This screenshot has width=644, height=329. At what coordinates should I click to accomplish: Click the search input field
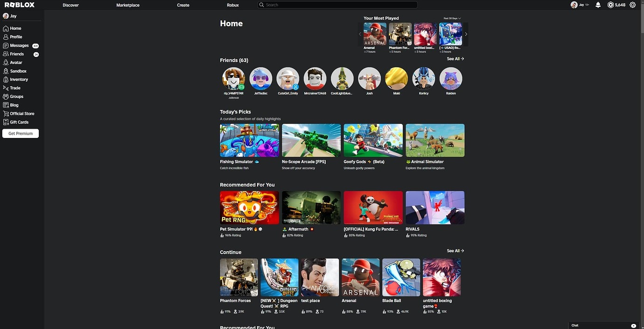click(337, 5)
